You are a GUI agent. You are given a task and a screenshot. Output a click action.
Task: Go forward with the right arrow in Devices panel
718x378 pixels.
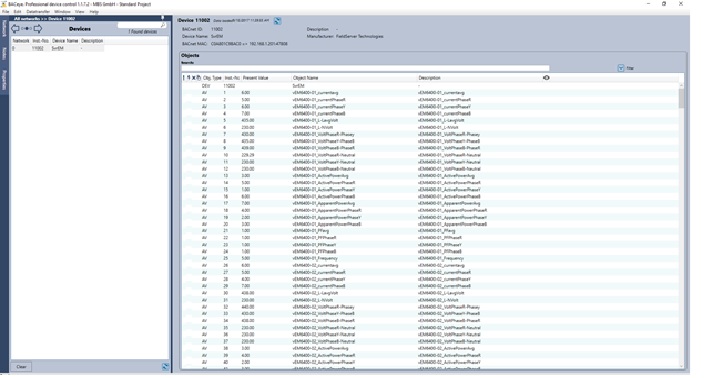pos(38,29)
